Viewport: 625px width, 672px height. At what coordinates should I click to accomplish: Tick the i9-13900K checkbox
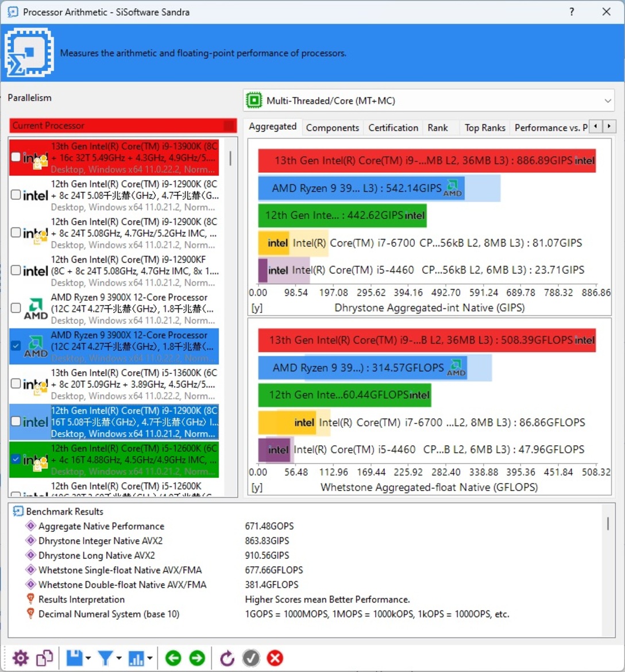coord(16,157)
